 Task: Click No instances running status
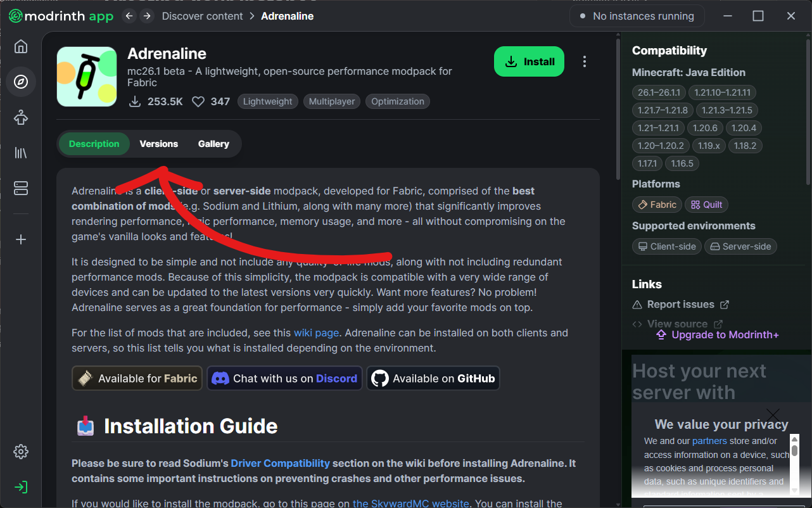(637, 16)
